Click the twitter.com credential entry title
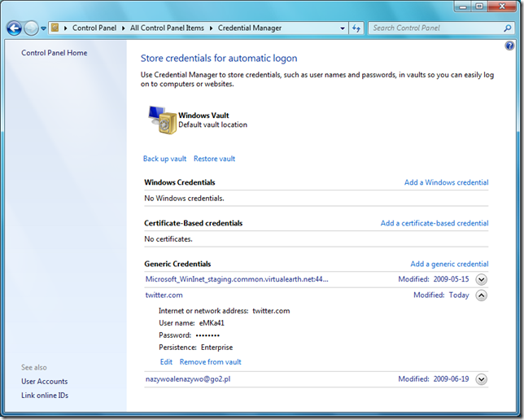Viewport: 524px width, 420px height. click(164, 295)
